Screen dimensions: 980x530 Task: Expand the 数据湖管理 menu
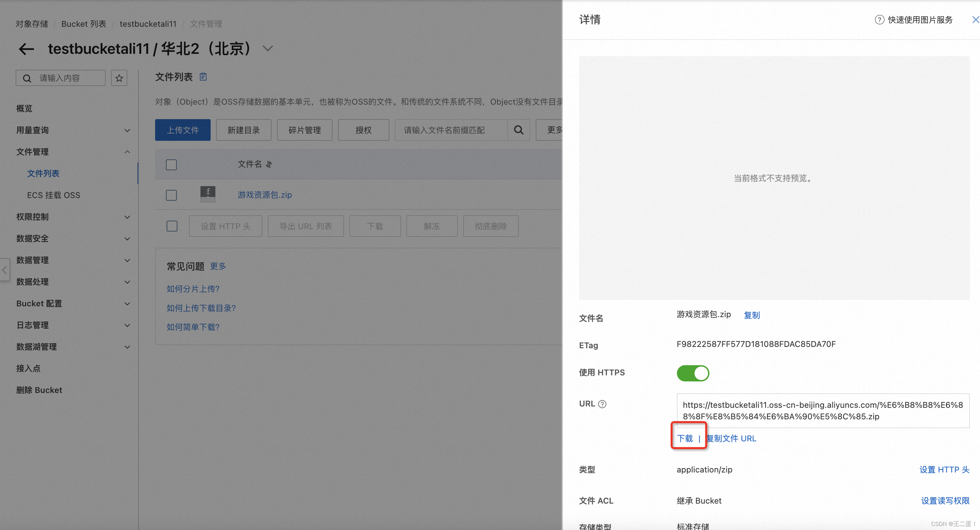[x=127, y=347]
